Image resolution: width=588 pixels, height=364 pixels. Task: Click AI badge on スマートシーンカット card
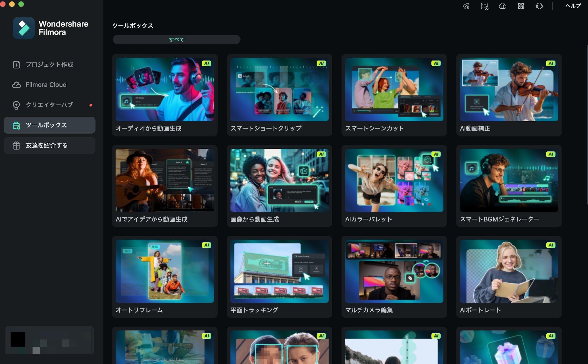tap(436, 63)
